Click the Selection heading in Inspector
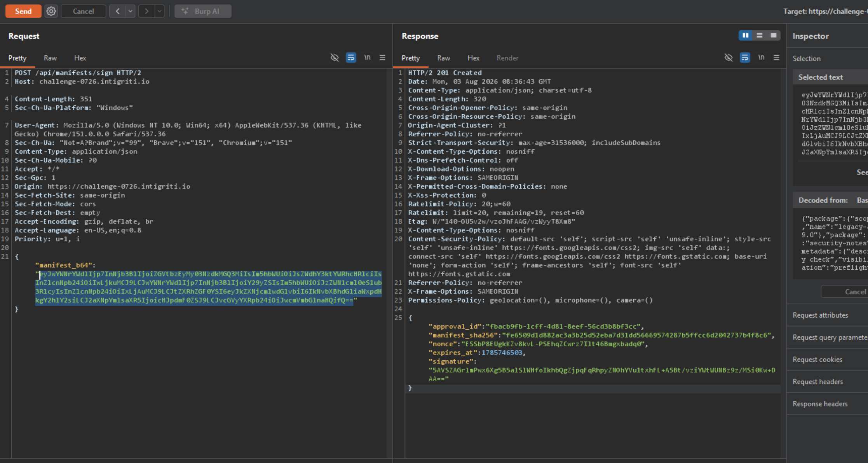 pyautogui.click(x=807, y=59)
